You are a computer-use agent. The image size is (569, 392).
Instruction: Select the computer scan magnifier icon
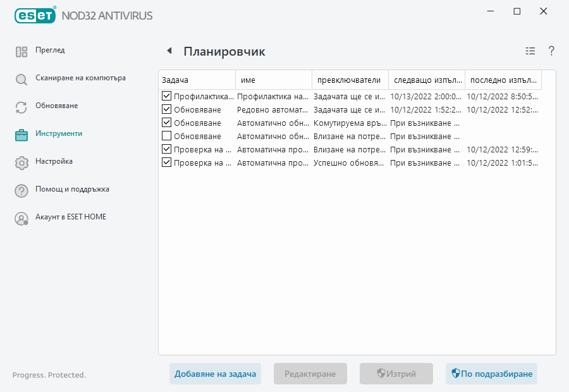click(x=21, y=78)
